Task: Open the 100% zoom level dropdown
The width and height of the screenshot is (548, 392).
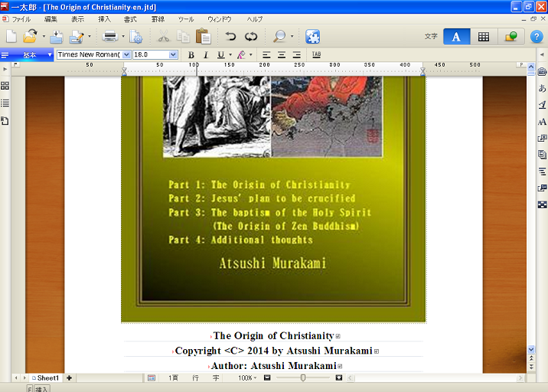Action: (252, 378)
